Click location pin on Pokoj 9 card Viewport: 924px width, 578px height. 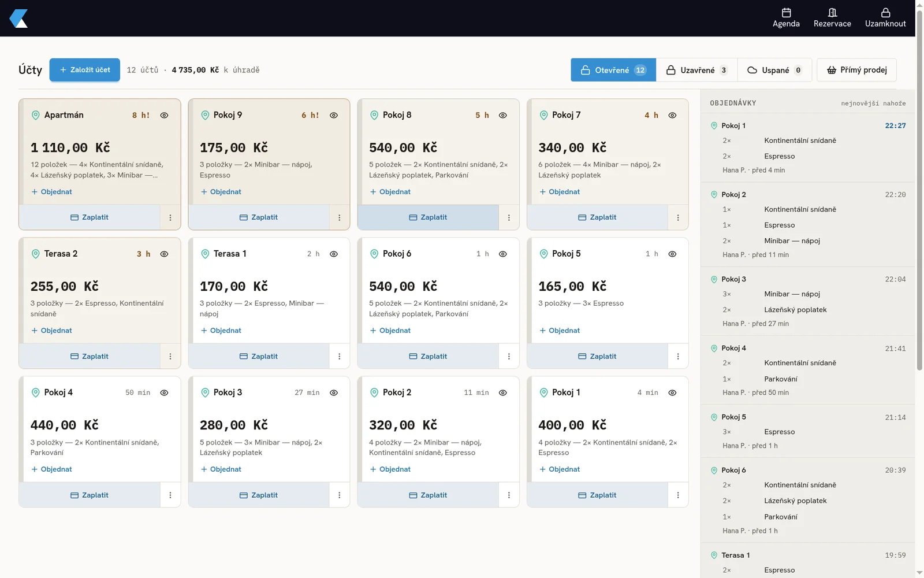204,115
